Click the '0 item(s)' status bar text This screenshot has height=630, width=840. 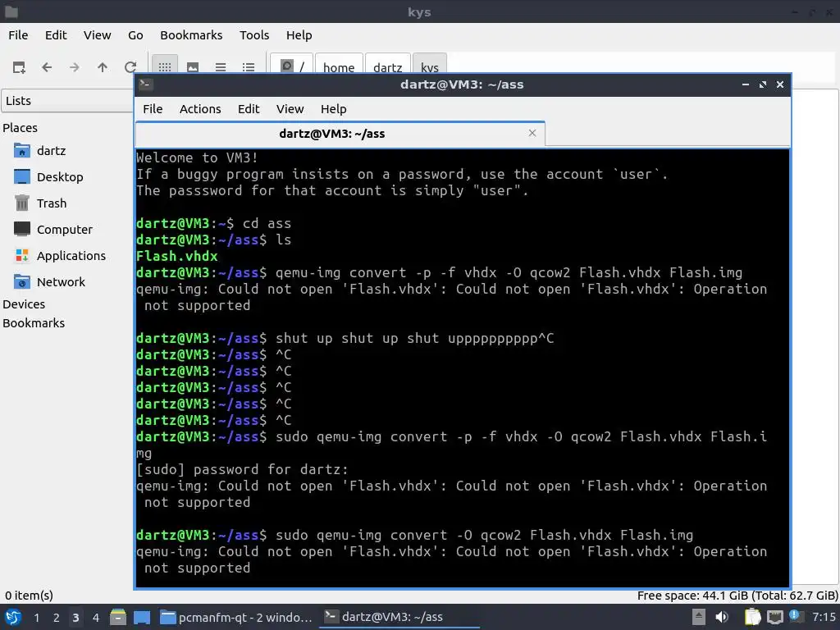29,596
